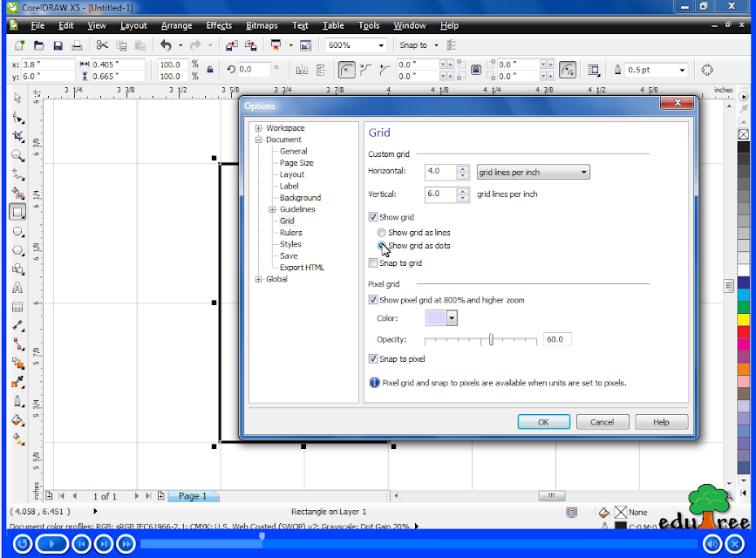Open the 0.5 pt outline width dropdown
The width and height of the screenshot is (756, 558).
click(x=682, y=70)
